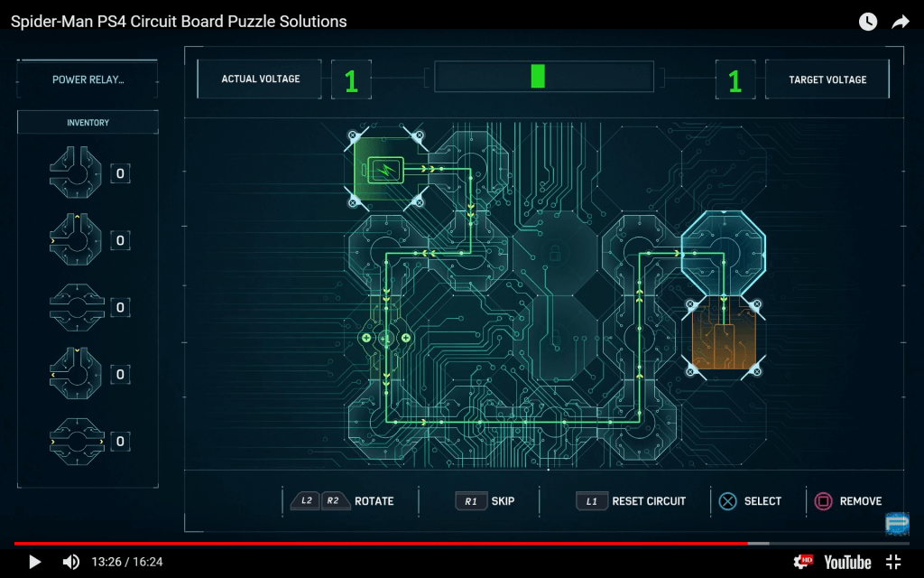Image resolution: width=924 pixels, height=578 pixels.
Task: Select the highlighted octagon circuit tile
Action: click(724, 253)
